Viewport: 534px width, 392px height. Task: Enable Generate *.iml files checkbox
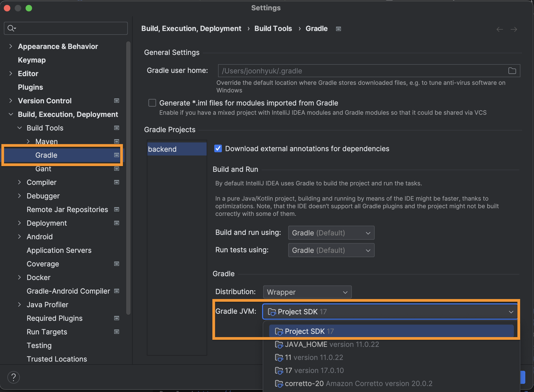pyautogui.click(x=152, y=103)
